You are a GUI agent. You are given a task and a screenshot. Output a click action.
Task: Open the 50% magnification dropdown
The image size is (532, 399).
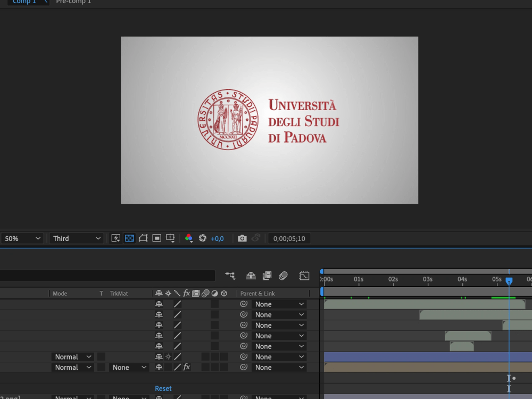click(22, 238)
